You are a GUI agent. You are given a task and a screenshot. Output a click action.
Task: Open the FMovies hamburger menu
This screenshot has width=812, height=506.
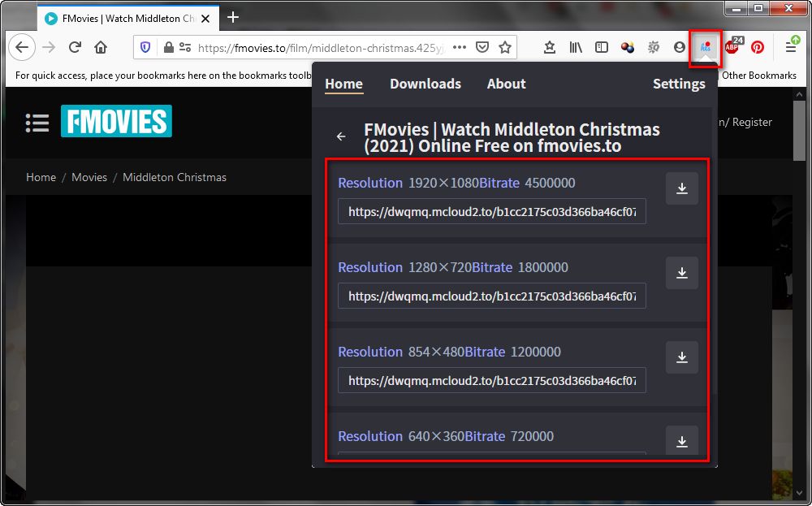pyautogui.click(x=37, y=123)
